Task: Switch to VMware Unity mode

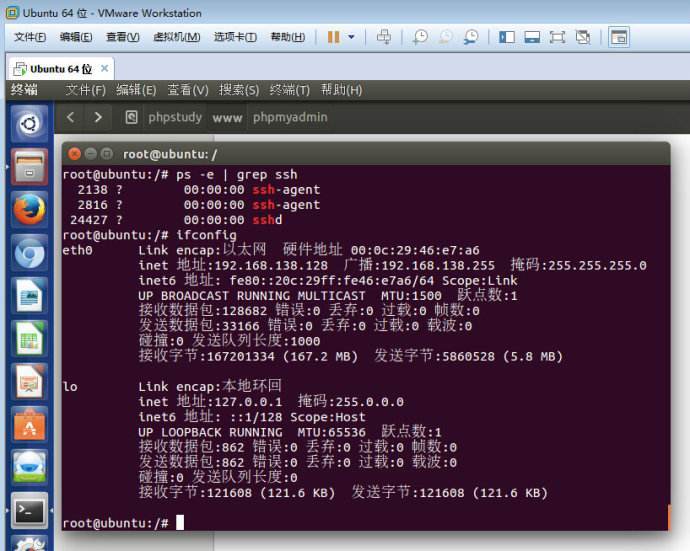Action: pos(583,37)
